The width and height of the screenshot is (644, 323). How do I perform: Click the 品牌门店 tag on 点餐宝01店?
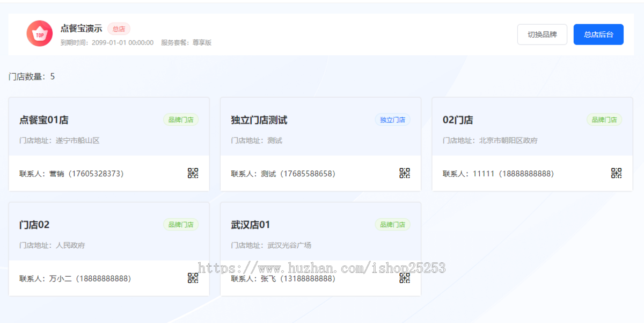pyautogui.click(x=181, y=120)
